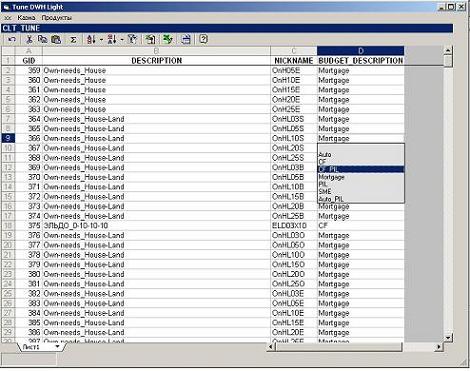Click the Paste clipboard icon
Viewport: 470px width, 371px height.
coord(56,40)
